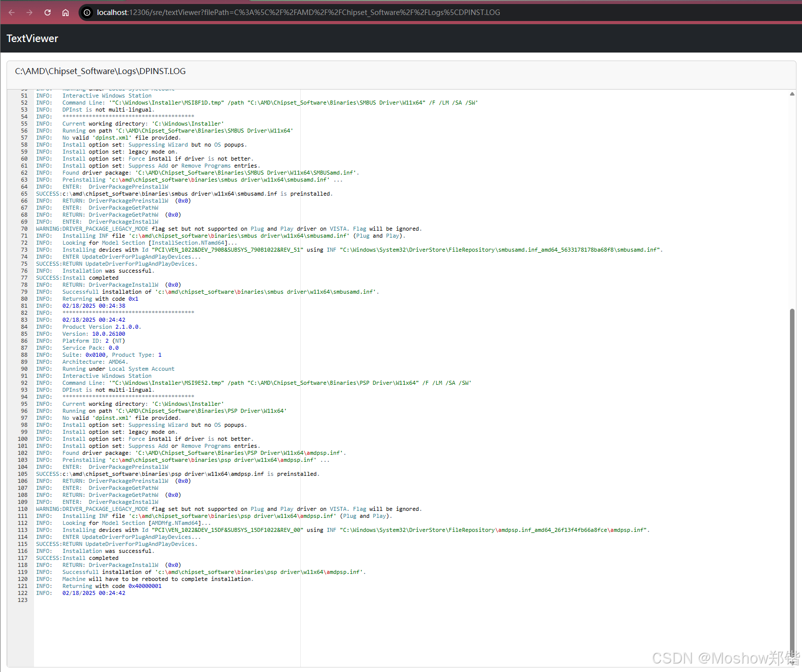Click line number 100 in the gutter
Viewport: 802px width, 672px height.
point(22,439)
